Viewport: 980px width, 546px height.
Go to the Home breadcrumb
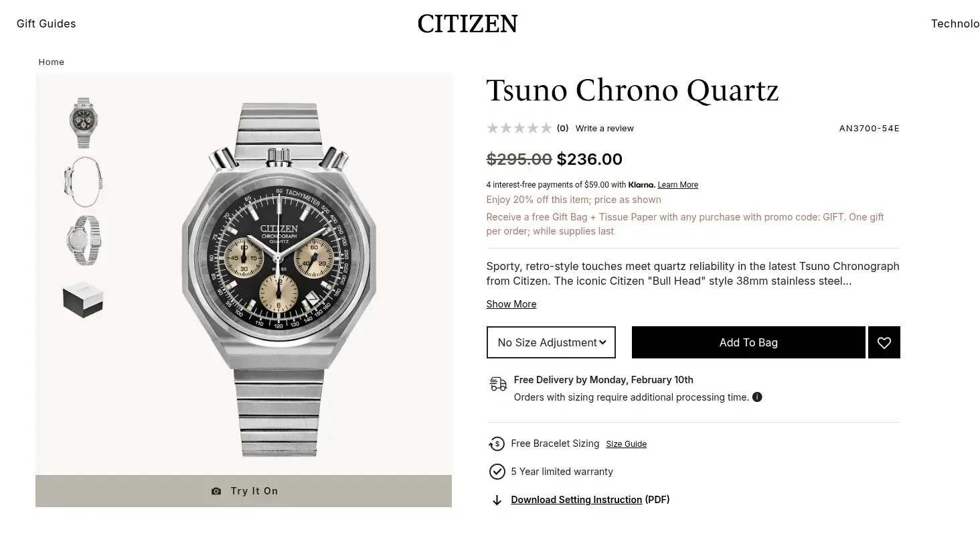[x=52, y=62]
